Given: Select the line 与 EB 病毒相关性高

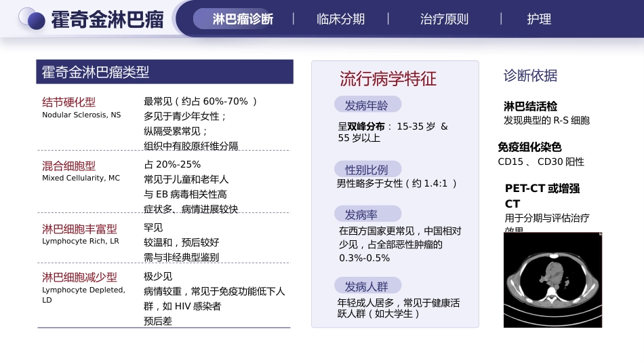Looking at the screenshot, I should [x=185, y=194].
